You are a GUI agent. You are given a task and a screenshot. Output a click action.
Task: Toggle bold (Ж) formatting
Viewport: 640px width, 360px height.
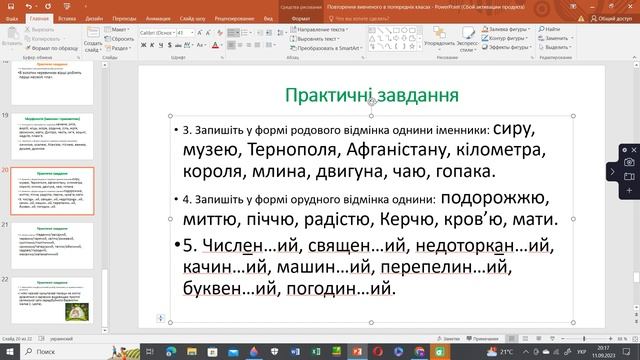click(x=143, y=45)
